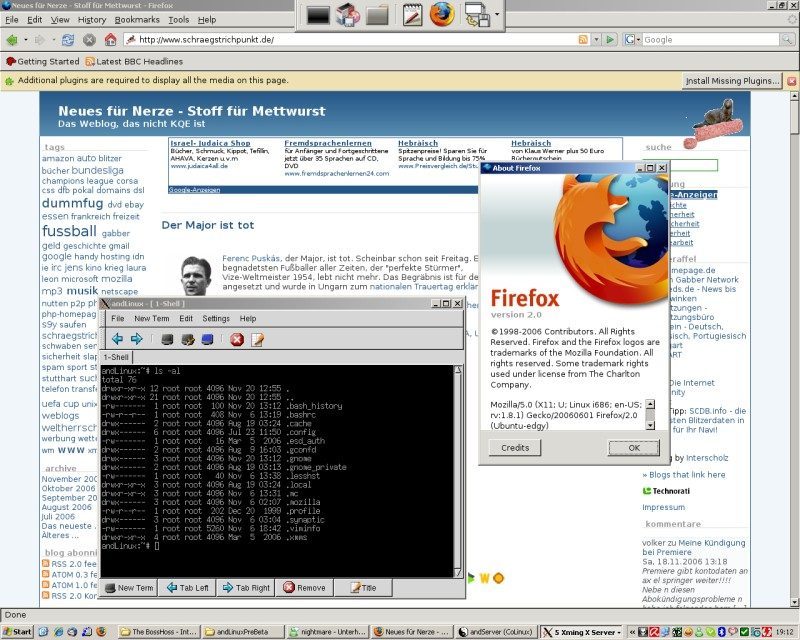Open Firefox's History menu
The image size is (800, 640).
pos(92,20)
